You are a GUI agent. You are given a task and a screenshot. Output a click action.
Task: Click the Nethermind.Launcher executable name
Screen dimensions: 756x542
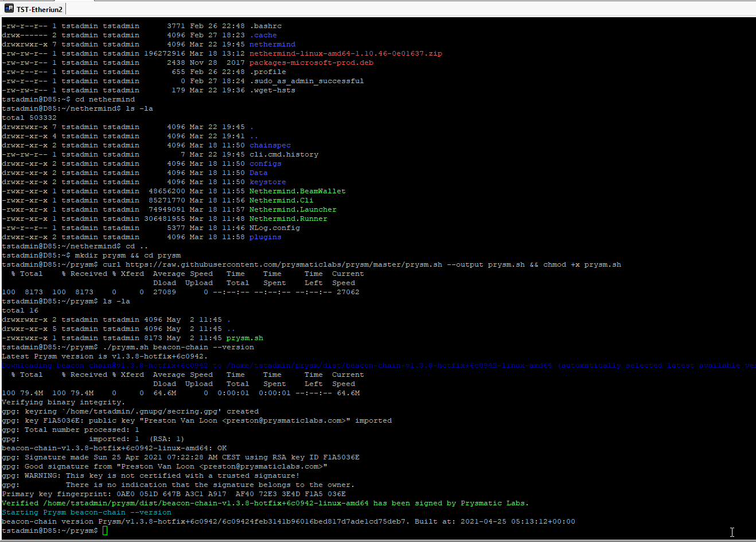tap(293, 209)
